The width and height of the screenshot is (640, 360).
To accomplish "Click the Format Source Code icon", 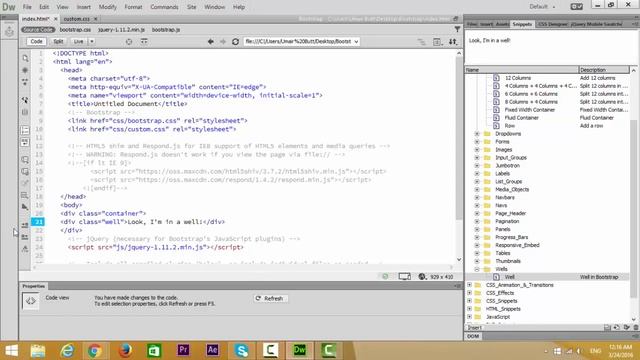I will (x=25, y=248).
